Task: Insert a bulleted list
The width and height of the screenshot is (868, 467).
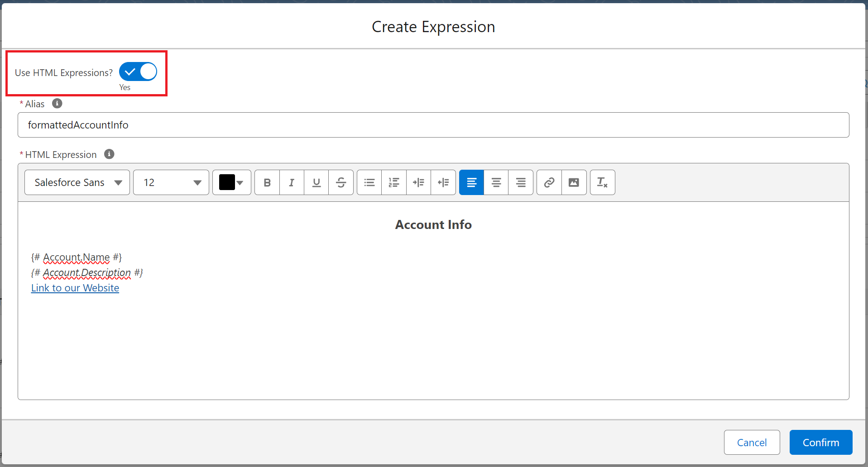Action: tap(369, 182)
